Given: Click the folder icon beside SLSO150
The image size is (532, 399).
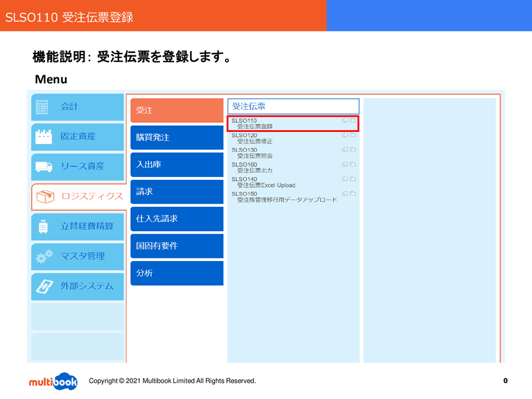Looking at the screenshot, I should (353, 193).
